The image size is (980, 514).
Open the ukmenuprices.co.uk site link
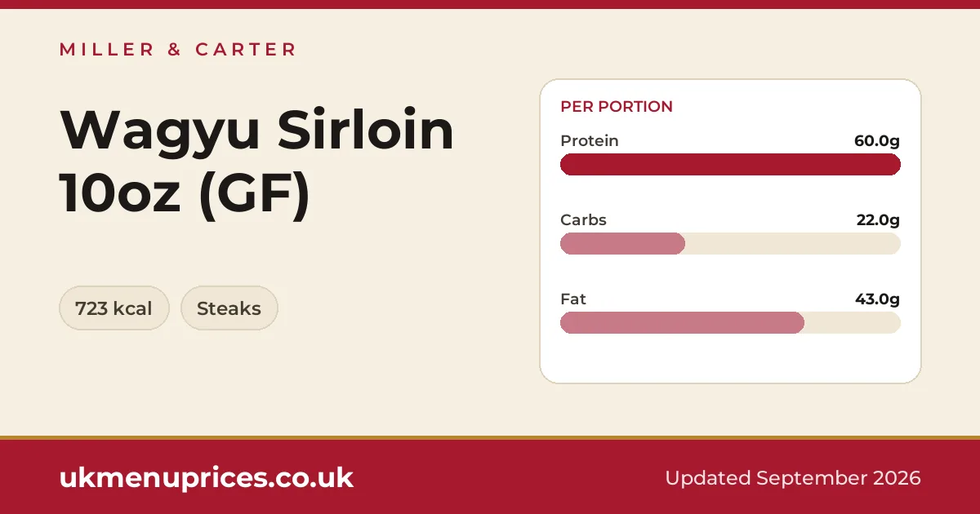206,477
